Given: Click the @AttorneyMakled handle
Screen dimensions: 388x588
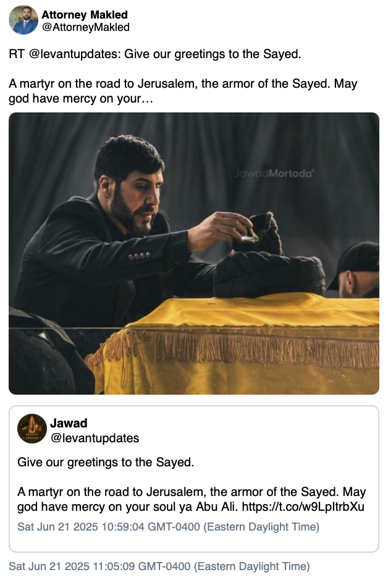Looking at the screenshot, I should [85, 27].
